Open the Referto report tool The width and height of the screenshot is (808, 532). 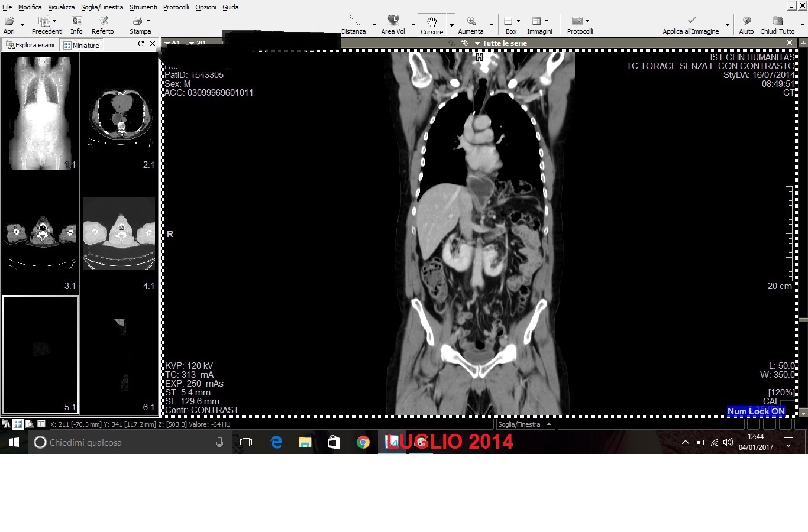[x=102, y=24]
